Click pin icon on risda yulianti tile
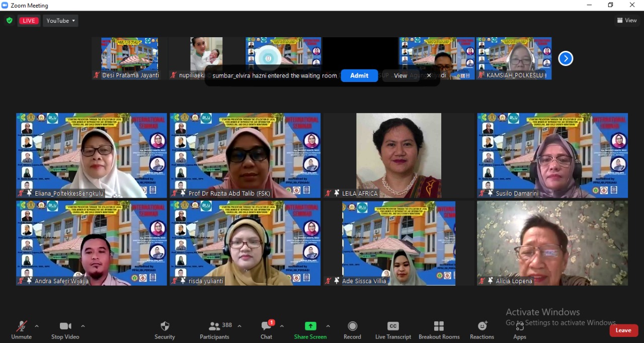The width and height of the screenshot is (644, 343). point(183,281)
